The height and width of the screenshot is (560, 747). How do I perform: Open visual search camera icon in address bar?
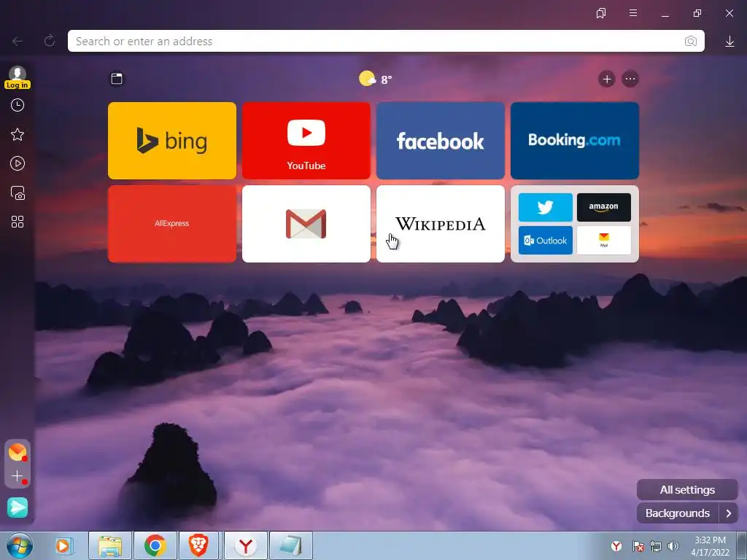(690, 41)
